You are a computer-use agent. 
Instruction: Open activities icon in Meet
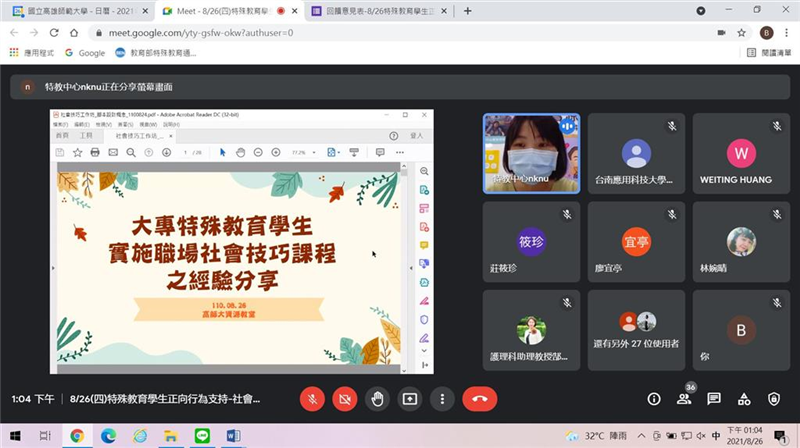[x=744, y=399]
